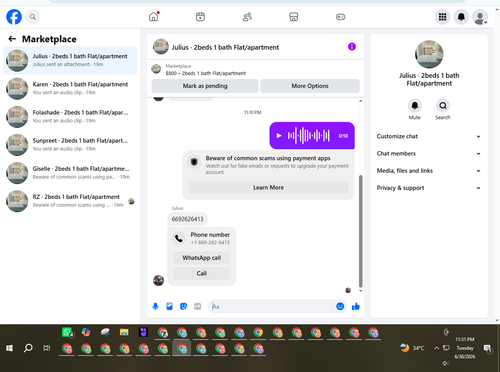Click the Call button
The height and width of the screenshot is (372, 500).
[x=202, y=273]
